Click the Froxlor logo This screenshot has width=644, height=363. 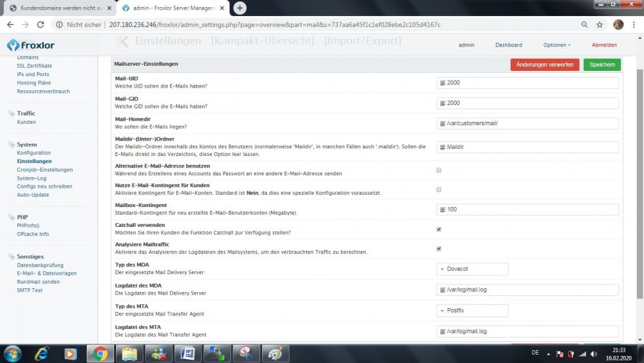point(31,45)
